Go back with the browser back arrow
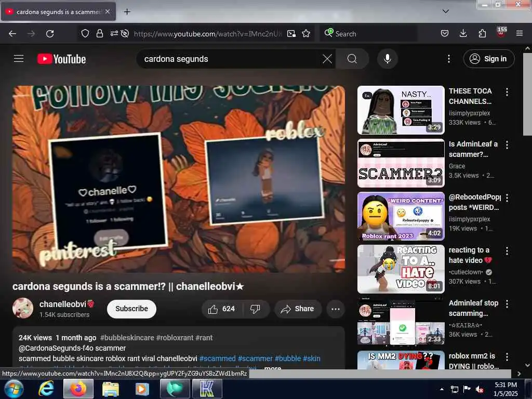Screen dimensions: 532x399 pyautogui.click(x=12, y=34)
